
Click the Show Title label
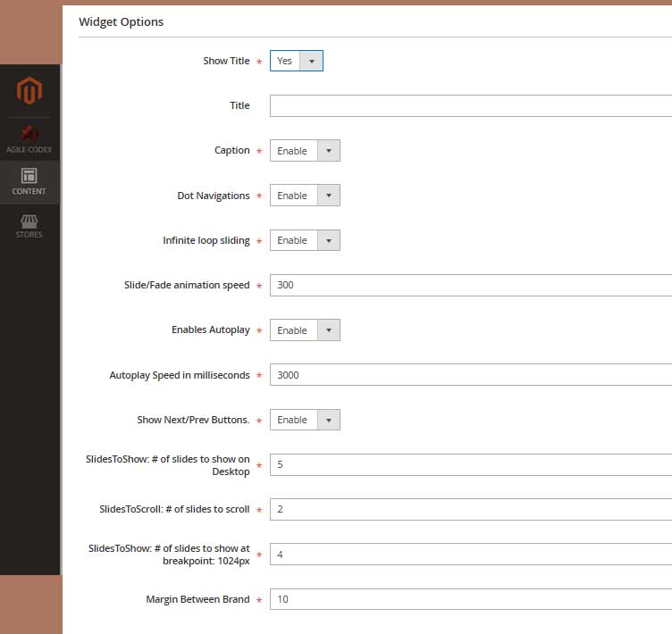point(226,61)
